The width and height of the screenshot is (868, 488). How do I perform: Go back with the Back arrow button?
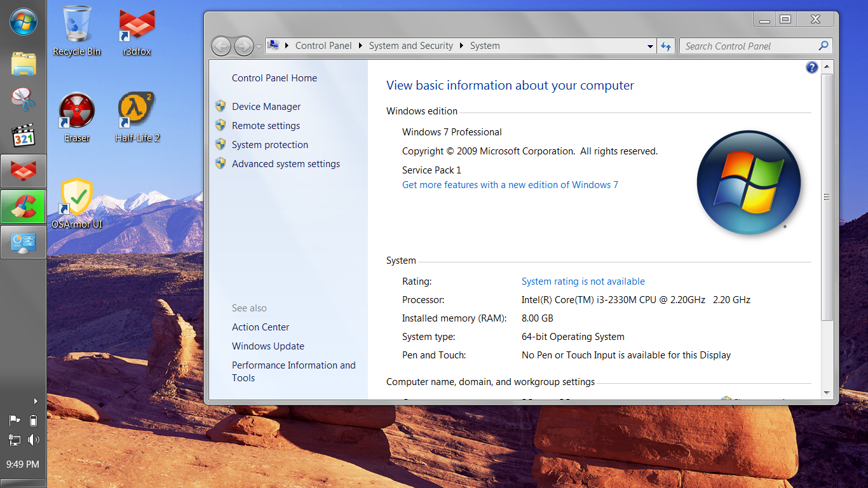(221, 46)
